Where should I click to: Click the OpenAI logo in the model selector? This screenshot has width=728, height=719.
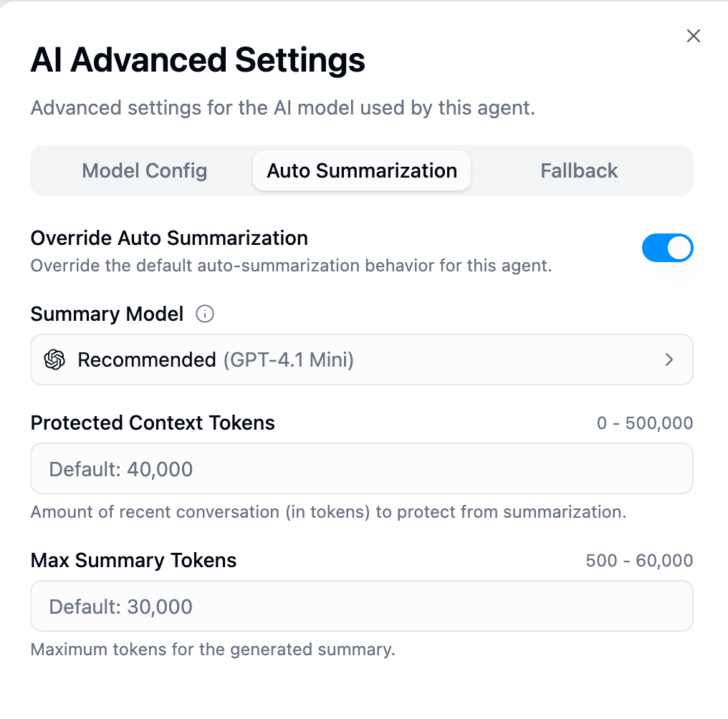click(x=53, y=359)
